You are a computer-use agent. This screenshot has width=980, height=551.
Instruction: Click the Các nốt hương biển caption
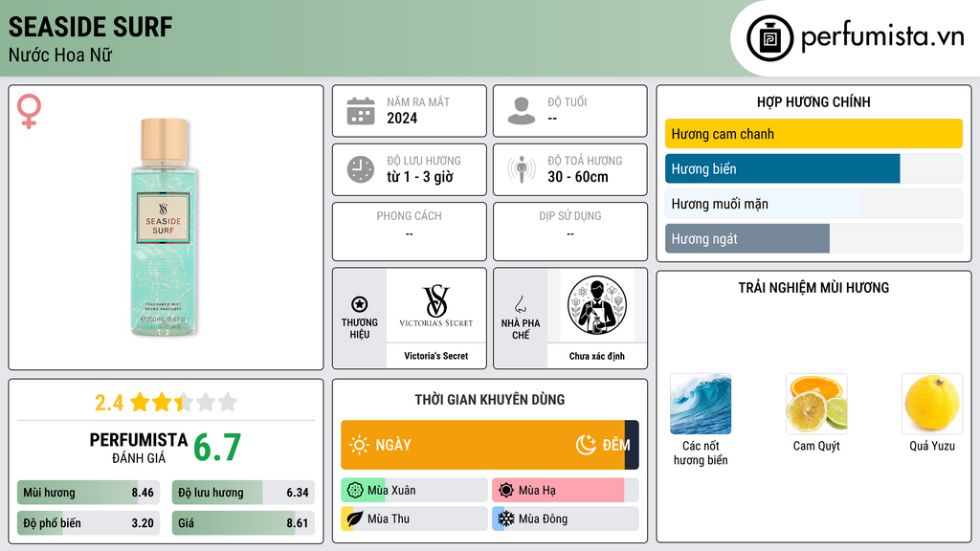pos(701,452)
